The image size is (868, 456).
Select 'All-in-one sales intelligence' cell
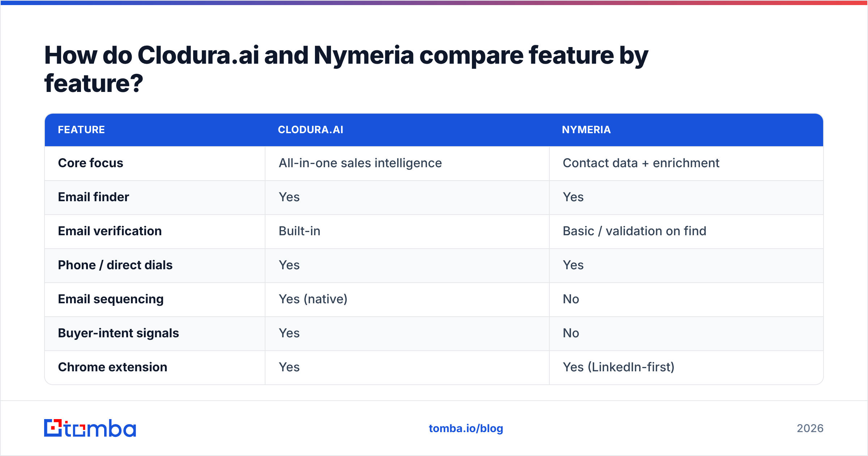[360, 163]
